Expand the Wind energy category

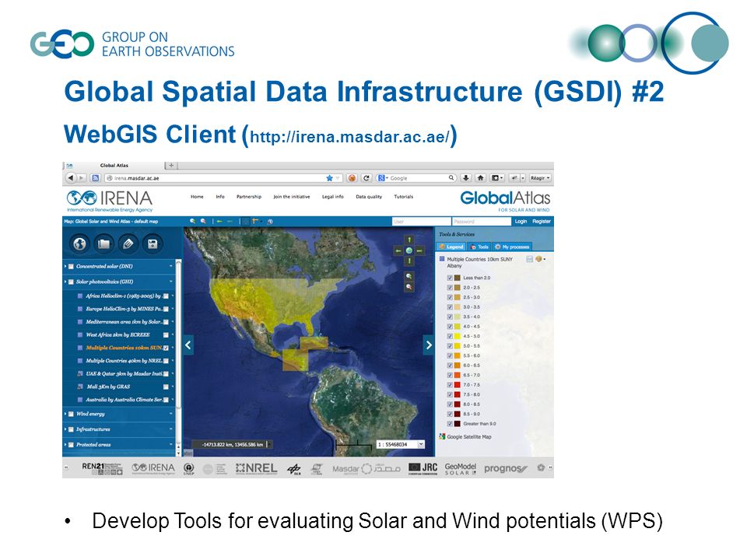(x=65, y=415)
